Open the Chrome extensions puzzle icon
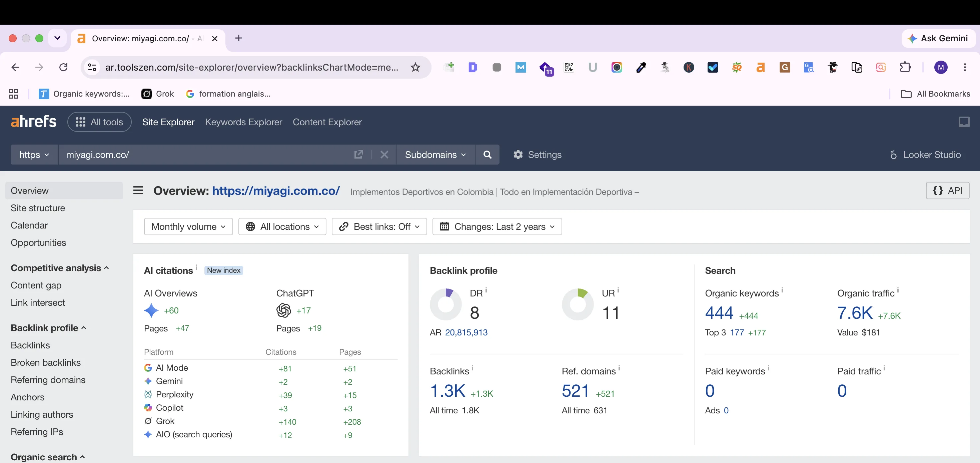980x463 pixels. [905, 67]
